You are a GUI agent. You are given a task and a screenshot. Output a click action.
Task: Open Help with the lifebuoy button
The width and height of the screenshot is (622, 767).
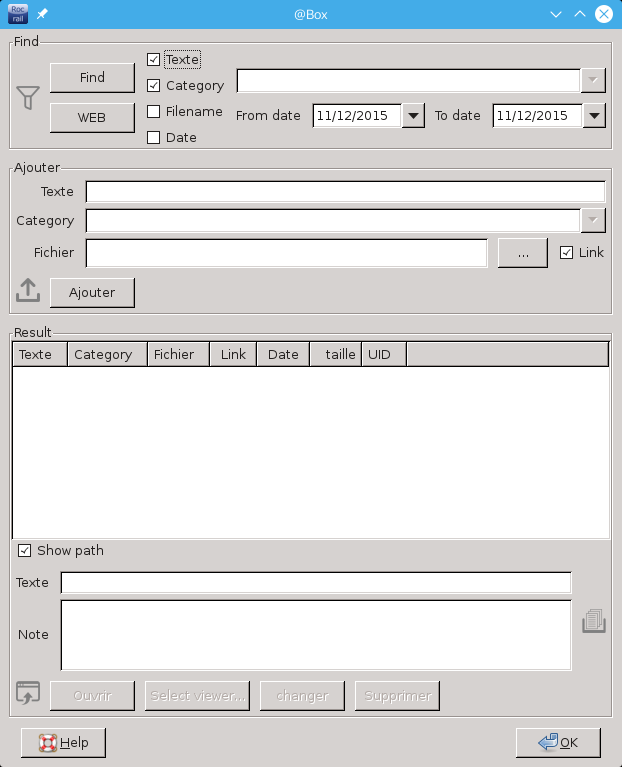[x=63, y=743]
